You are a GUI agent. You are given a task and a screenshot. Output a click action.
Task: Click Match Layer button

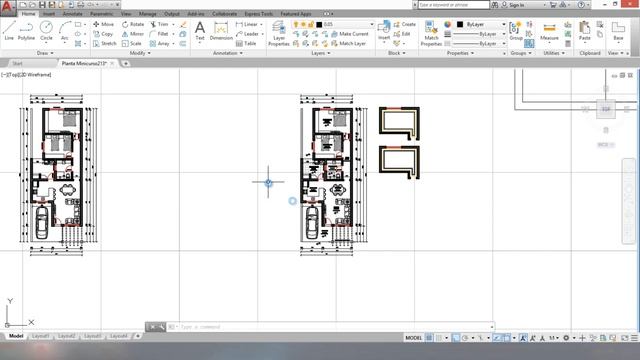(x=349, y=43)
